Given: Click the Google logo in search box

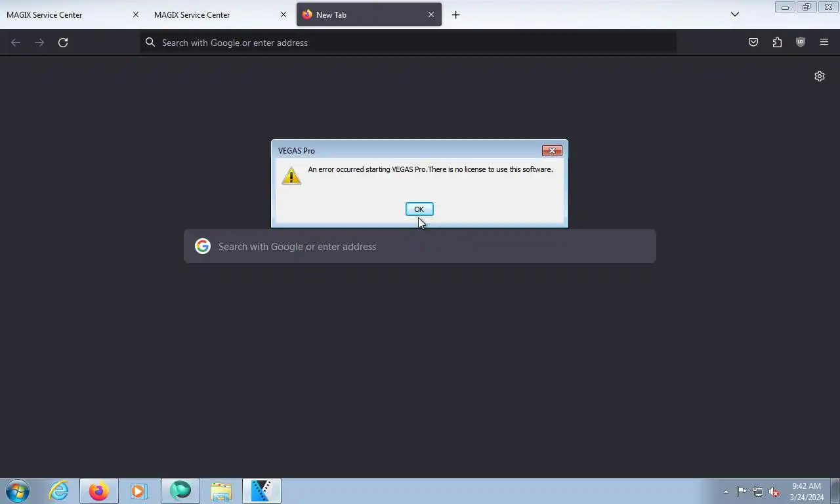Looking at the screenshot, I should tap(203, 247).
